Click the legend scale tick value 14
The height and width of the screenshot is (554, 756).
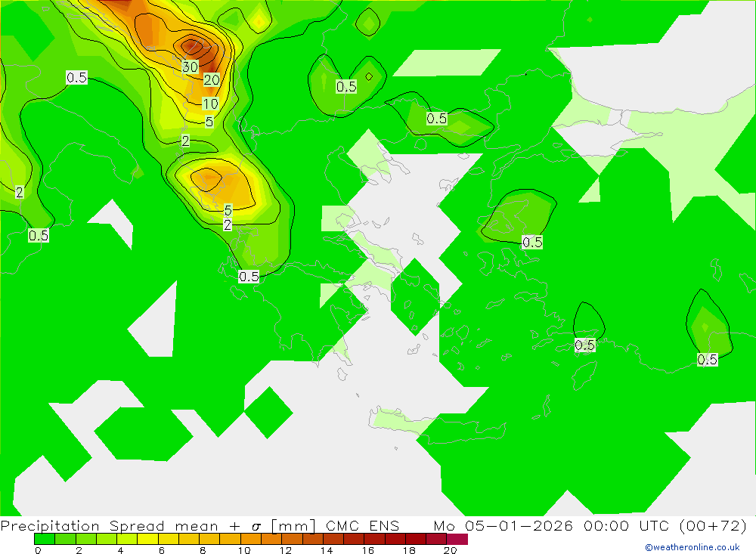click(327, 550)
